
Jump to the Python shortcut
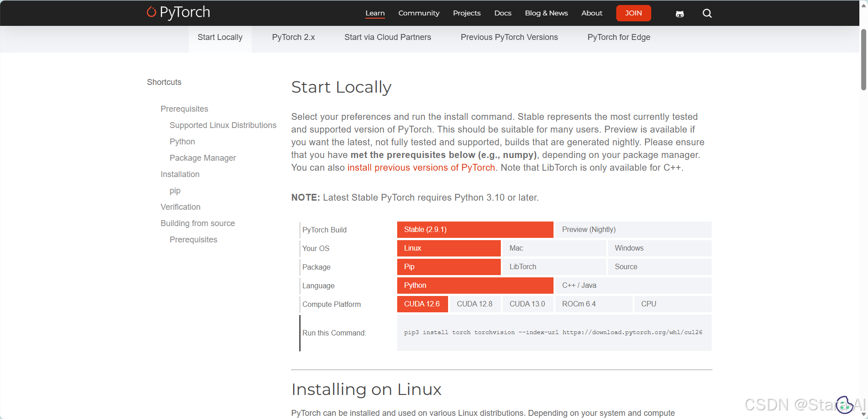point(182,142)
